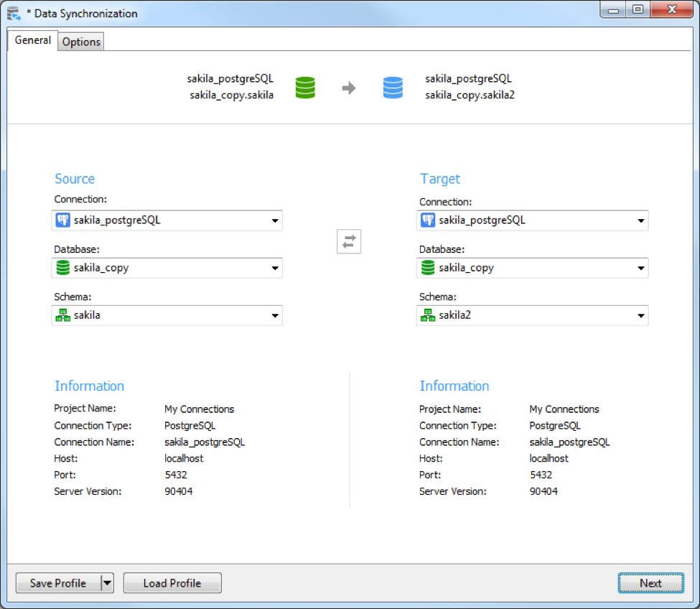Open the Target Connection dropdown
Image resolution: width=700 pixels, height=609 pixels.
coord(640,220)
